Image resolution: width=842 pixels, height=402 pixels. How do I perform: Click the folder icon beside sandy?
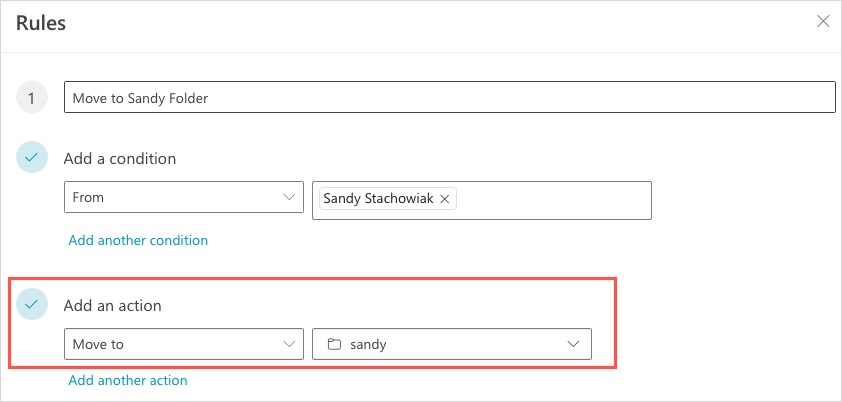[x=334, y=344]
